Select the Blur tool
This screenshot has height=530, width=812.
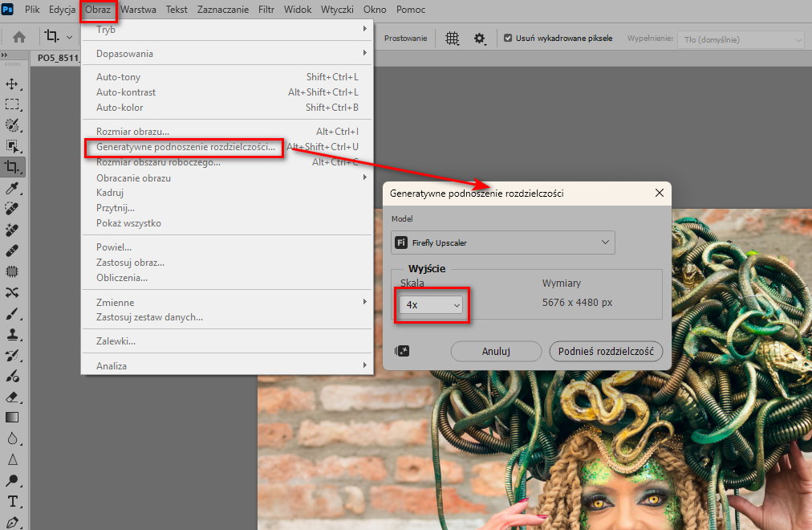click(x=12, y=438)
